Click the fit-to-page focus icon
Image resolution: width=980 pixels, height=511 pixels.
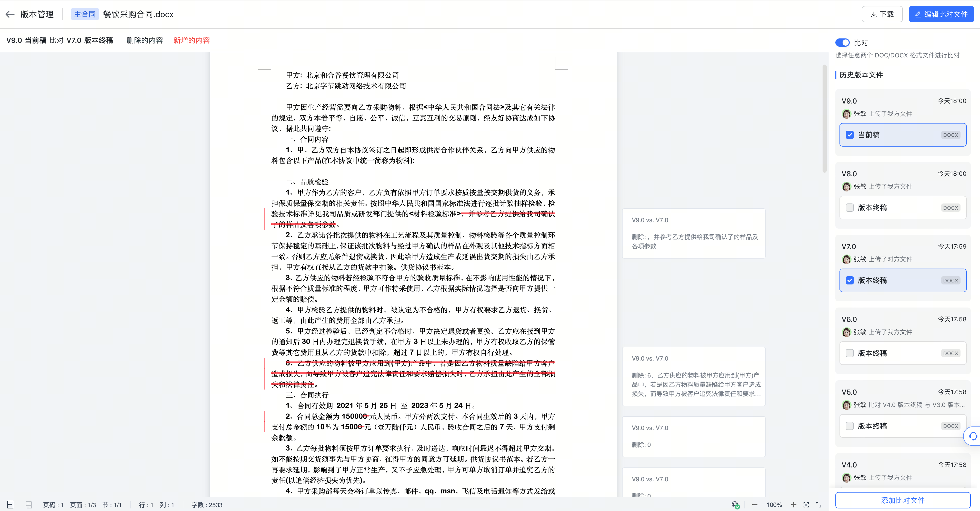click(x=806, y=505)
